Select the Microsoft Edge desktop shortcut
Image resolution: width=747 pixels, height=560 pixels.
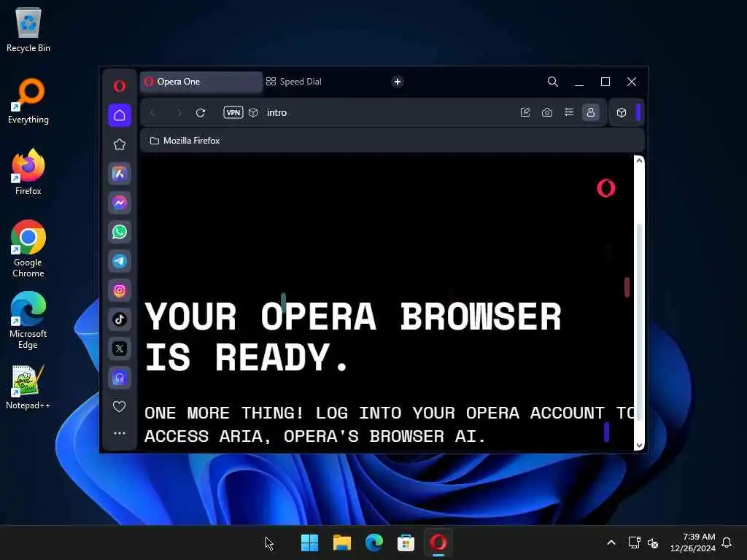[28, 320]
